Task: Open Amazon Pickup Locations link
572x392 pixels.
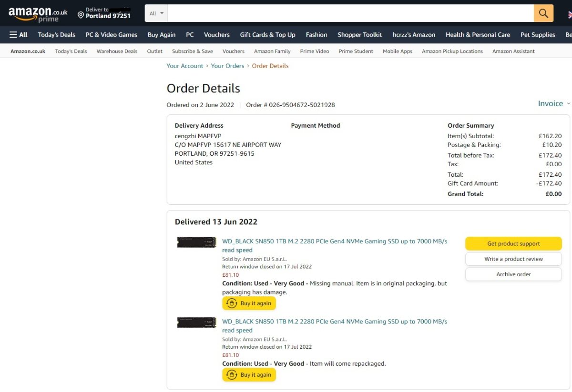Action: 452,51
